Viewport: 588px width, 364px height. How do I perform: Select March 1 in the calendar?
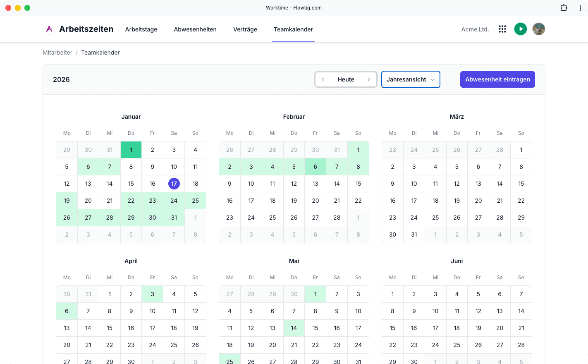pos(521,150)
